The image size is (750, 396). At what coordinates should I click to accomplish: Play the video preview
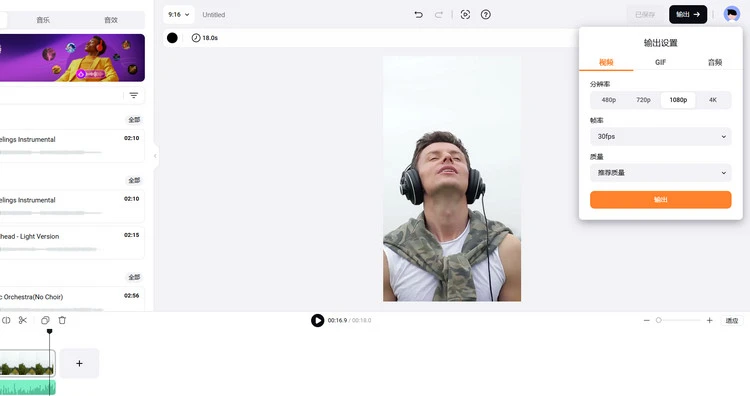click(x=318, y=320)
